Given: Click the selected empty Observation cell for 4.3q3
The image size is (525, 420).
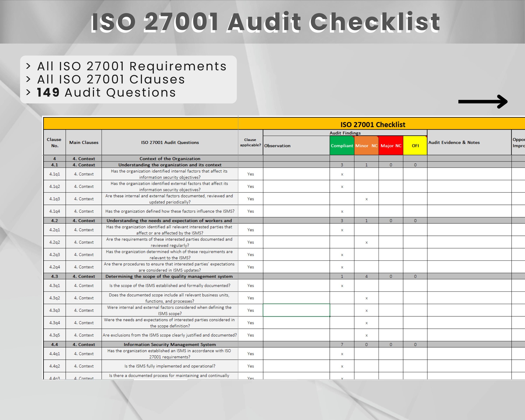Looking at the screenshot, I should [296, 310].
